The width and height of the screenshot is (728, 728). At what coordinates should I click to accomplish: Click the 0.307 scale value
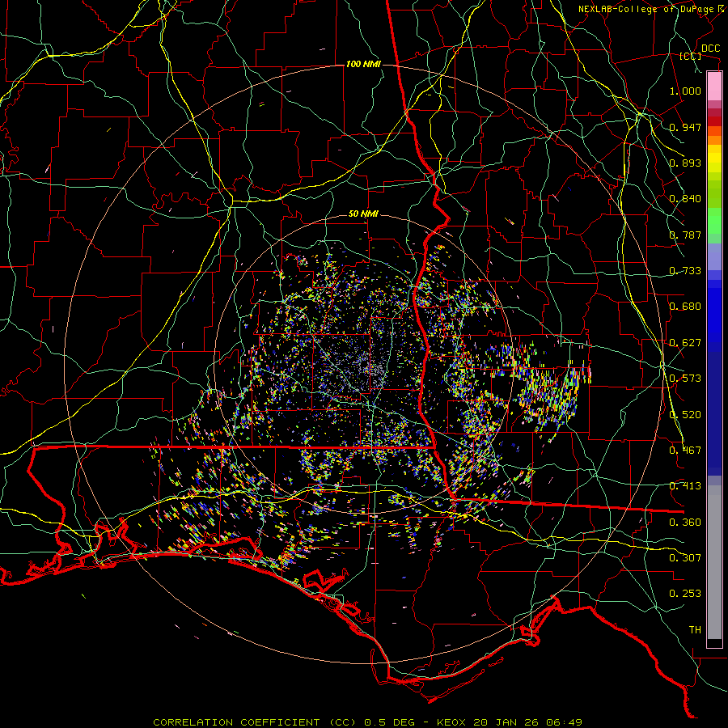point(685,558)
